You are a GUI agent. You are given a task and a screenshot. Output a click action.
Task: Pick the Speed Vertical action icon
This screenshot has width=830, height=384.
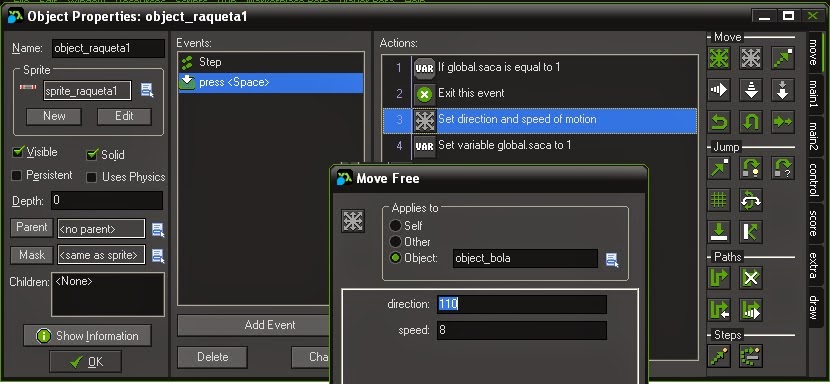coord(751,90)
